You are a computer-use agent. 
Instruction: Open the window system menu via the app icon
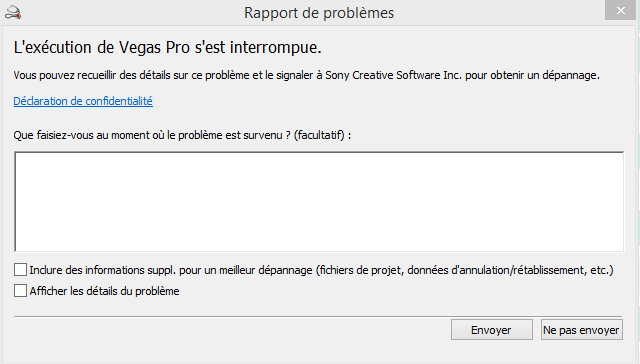pyautogui.click(x=13, y=12)
